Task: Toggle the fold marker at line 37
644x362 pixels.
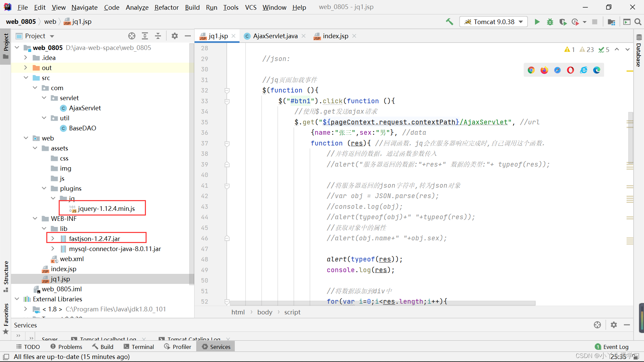Action: click(x=227, y=143)
